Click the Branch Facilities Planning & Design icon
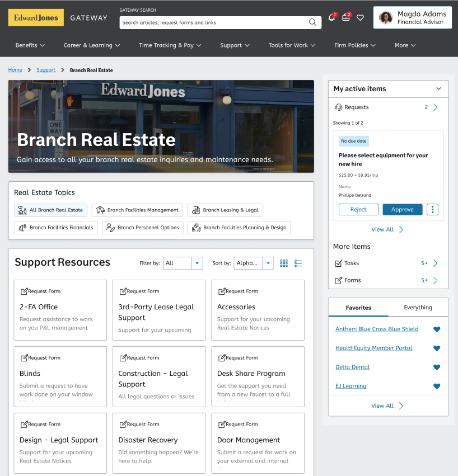This screenshot has width=458, height=476. (197, 228)
